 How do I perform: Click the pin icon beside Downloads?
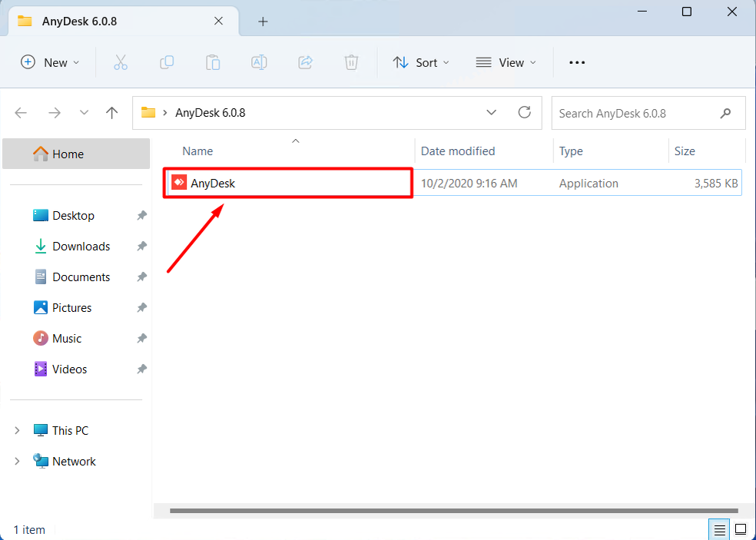(x=141, y=247)
